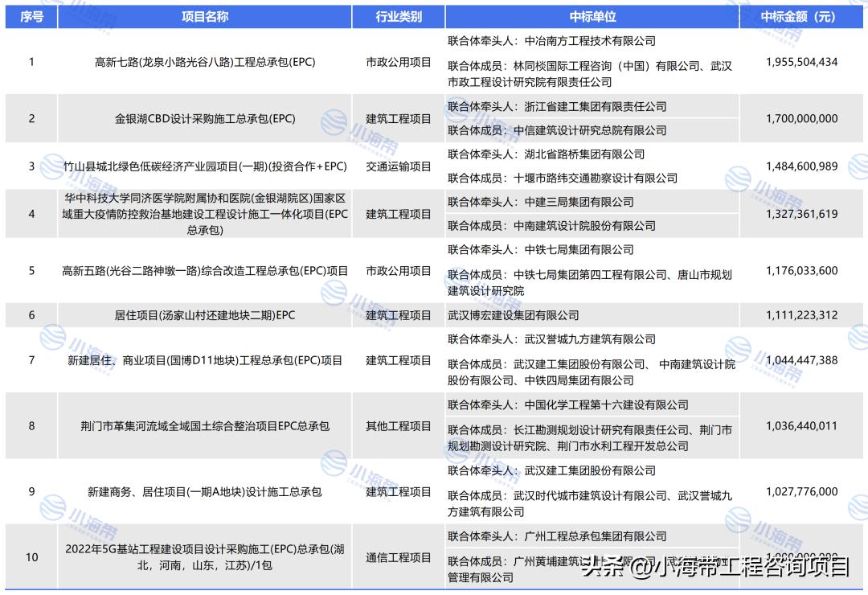
Task: Select row 6 居住项目汤家山村 EPC entry
Action: click(204, 315)
